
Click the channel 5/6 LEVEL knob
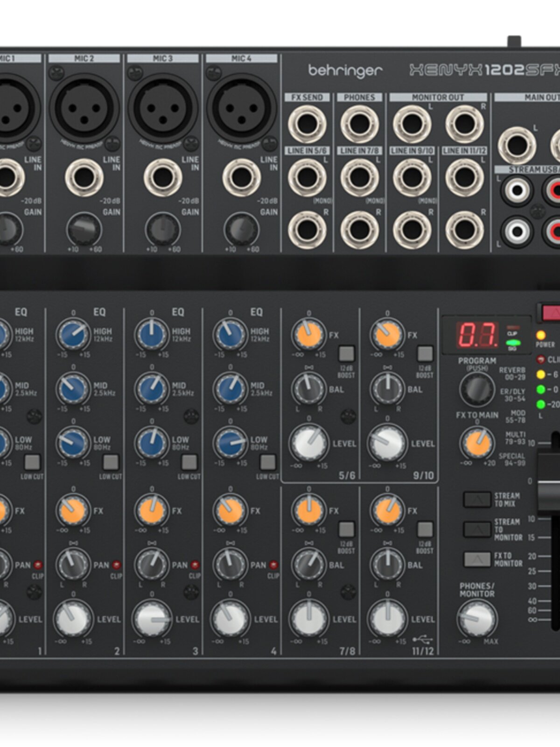pyautogui.click(x=308, y=443)
